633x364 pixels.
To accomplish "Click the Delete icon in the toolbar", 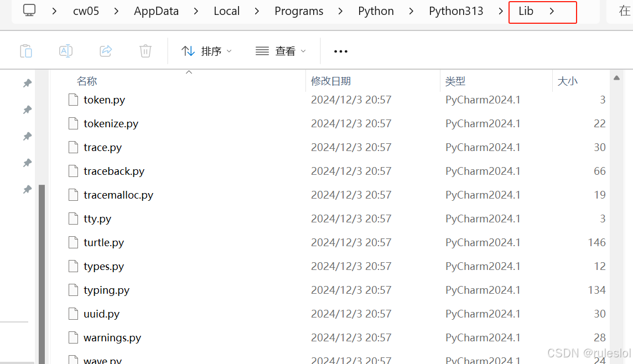I will coord(145,50).
